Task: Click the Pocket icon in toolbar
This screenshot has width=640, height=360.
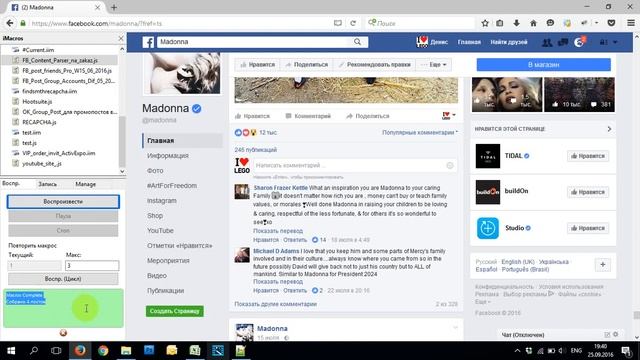Action: [611, 23]
